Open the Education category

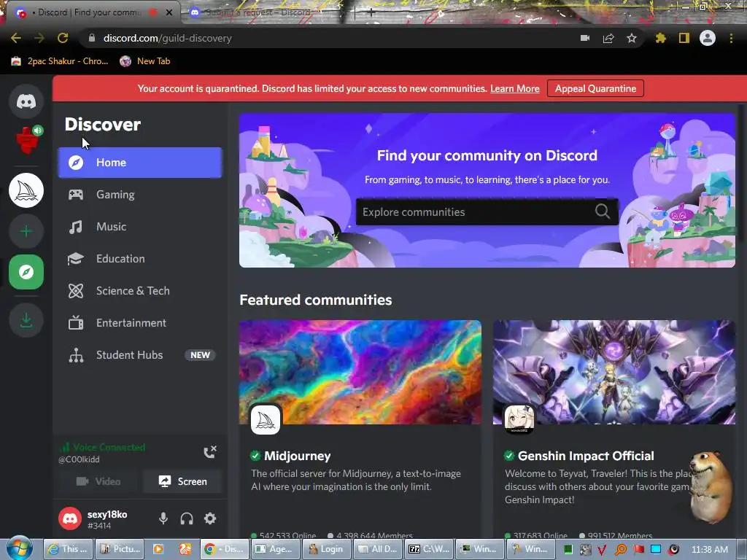(x=140, y=259)
